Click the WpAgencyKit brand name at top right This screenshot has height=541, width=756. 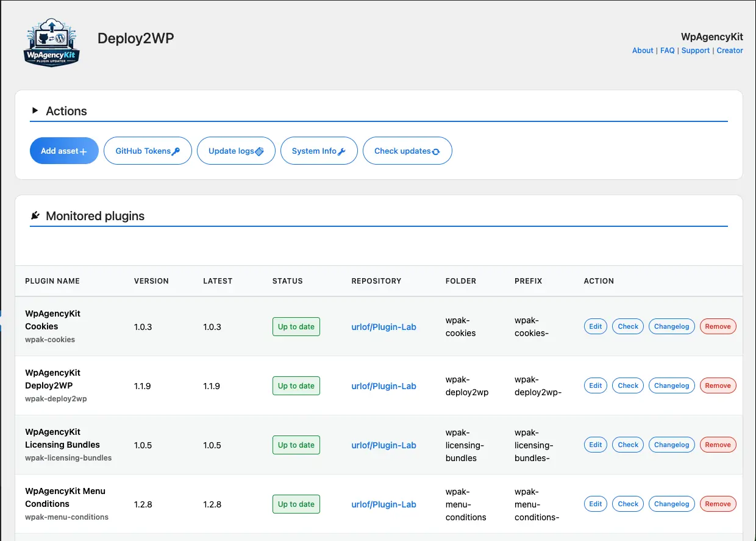712,37
